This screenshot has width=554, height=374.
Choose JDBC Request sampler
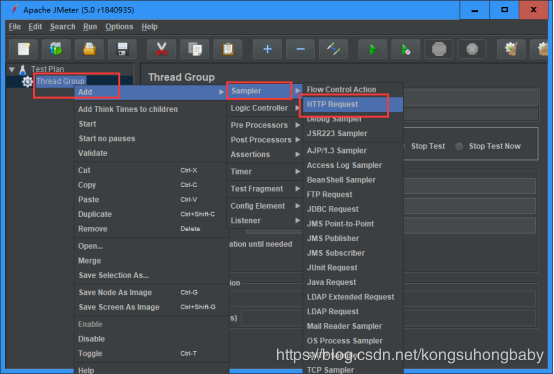[353, 209]
